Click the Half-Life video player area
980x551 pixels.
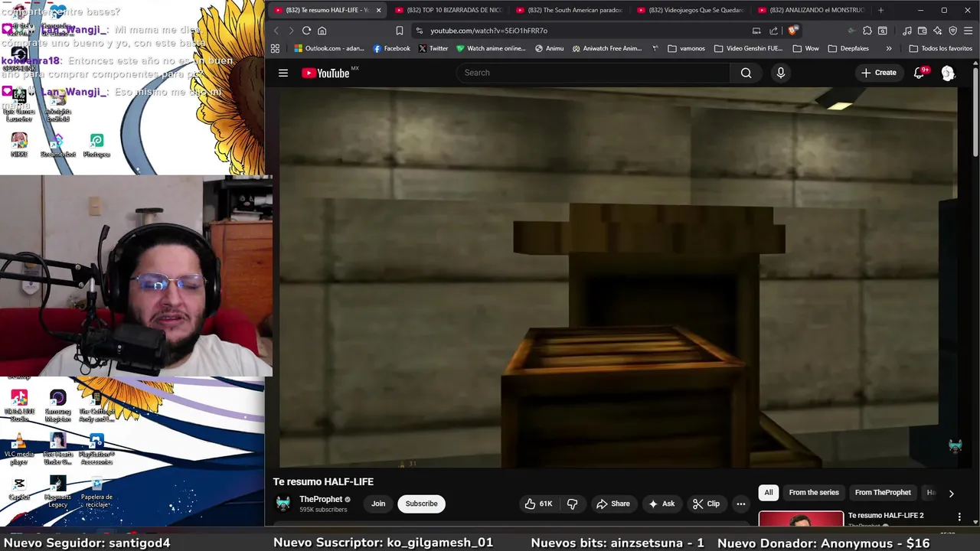tap(618, 277)
